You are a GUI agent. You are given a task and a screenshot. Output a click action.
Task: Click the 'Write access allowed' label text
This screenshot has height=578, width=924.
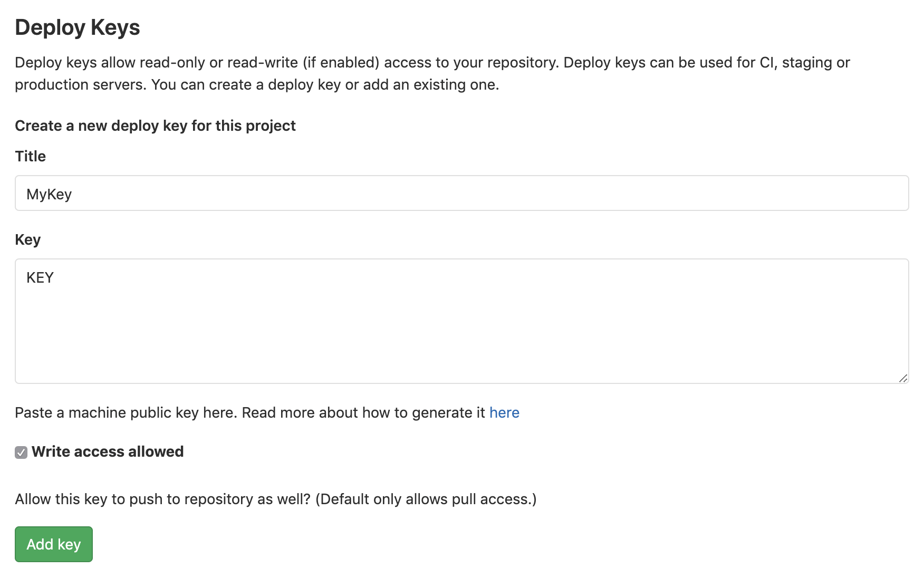(108, 451)
